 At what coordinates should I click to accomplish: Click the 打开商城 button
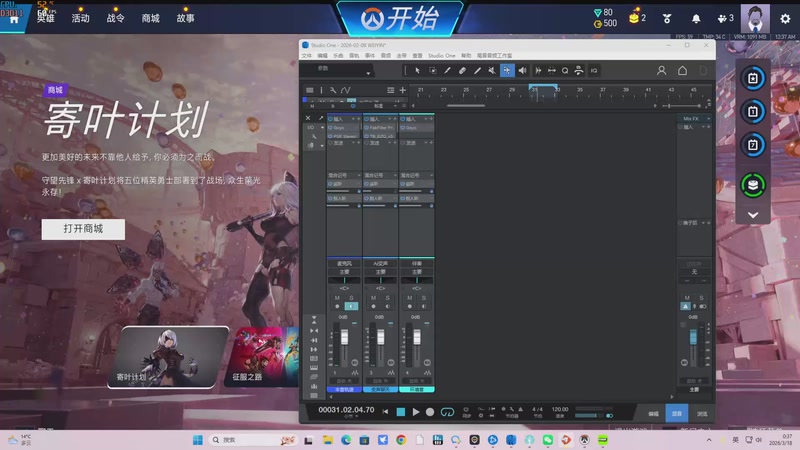point(83,229)
